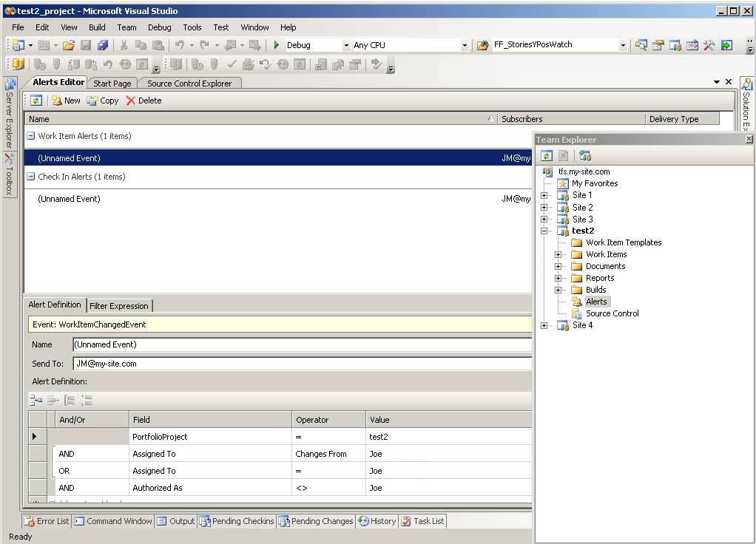This screenshot has width=756, height=544.
Task: Open the document tab list dropdown arrow
Action: [717, 82]
